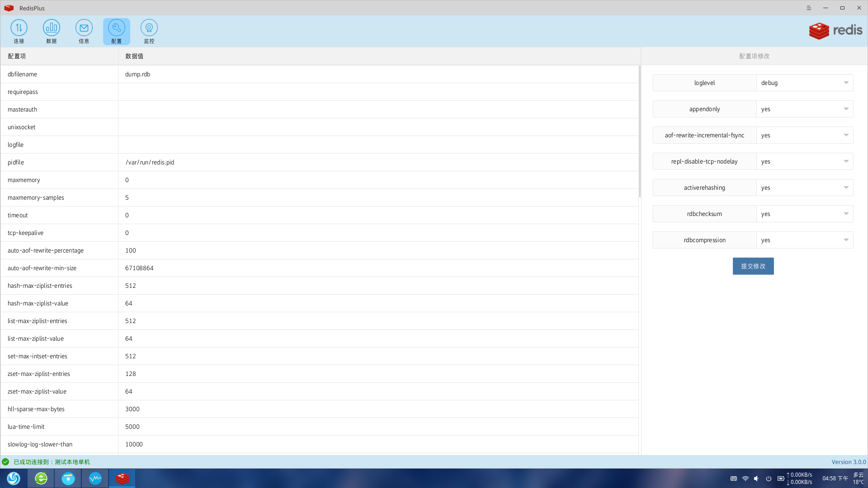
Task: Click the /var/run/redis.pid value
Action: 150,162
